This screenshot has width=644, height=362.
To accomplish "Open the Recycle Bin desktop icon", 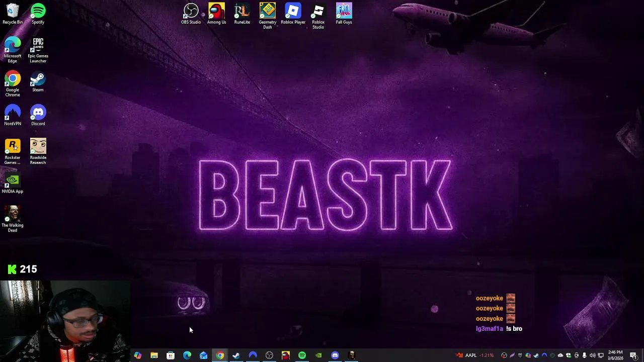I will [13, 14].
